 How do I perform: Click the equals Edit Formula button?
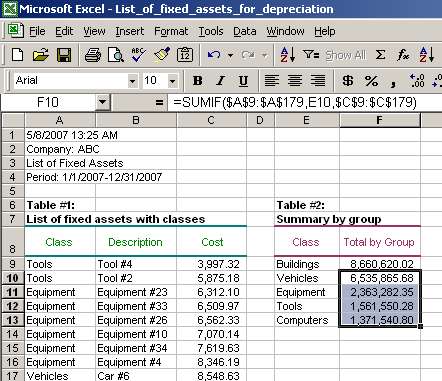pos(159,102)
